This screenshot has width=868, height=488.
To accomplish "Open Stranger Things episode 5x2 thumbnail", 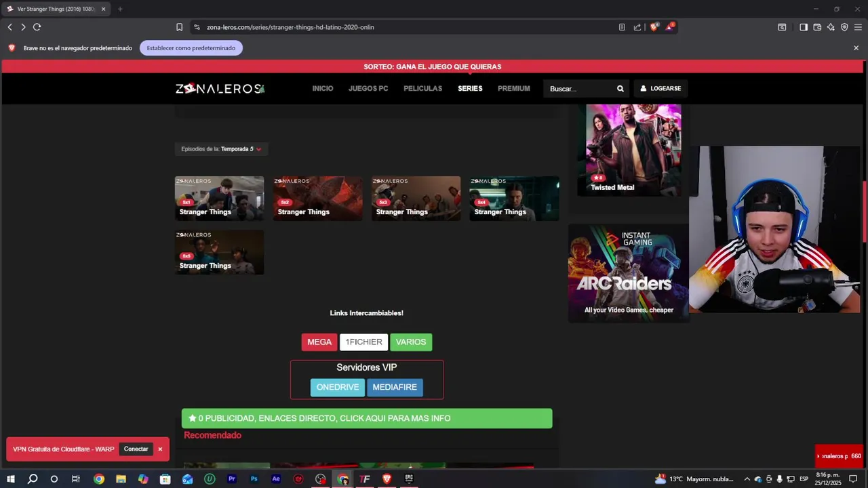I will coord(317,199).
